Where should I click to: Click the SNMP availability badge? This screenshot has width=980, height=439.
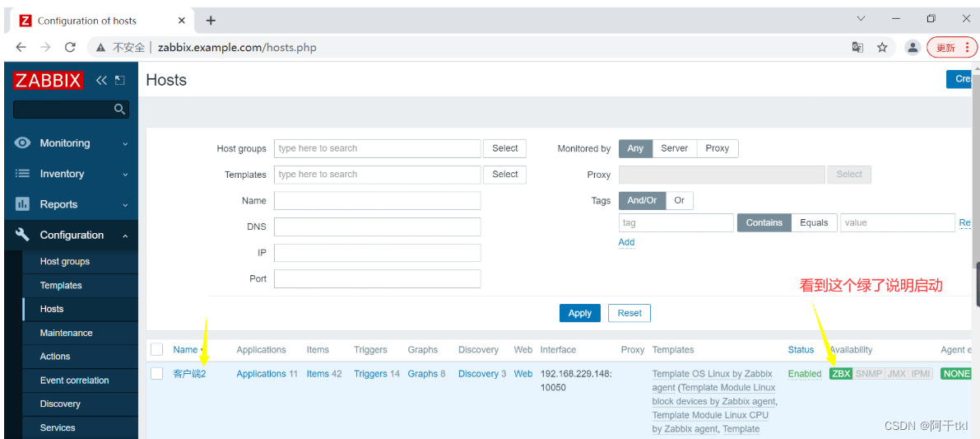[869, 374]
